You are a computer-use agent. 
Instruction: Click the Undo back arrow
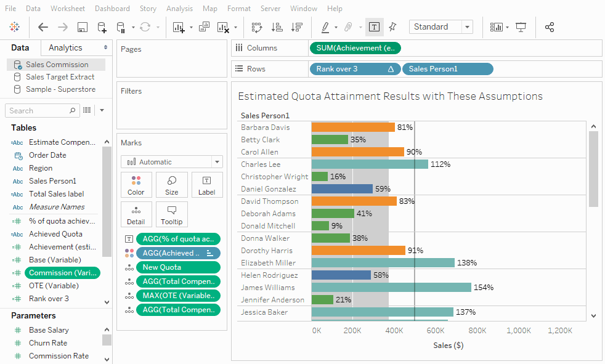tap(43, 27)
